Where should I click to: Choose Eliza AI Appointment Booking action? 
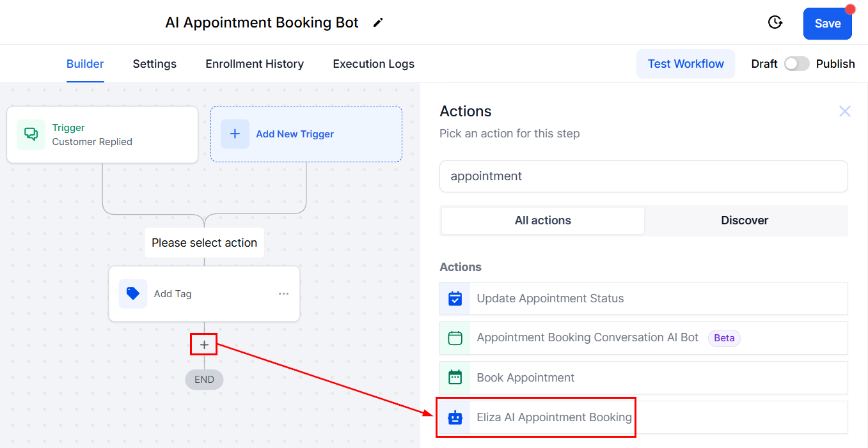point(643,417)
